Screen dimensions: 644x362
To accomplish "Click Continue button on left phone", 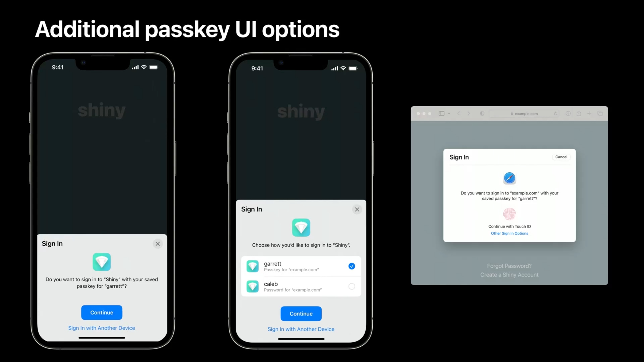I will pos(101,312).
